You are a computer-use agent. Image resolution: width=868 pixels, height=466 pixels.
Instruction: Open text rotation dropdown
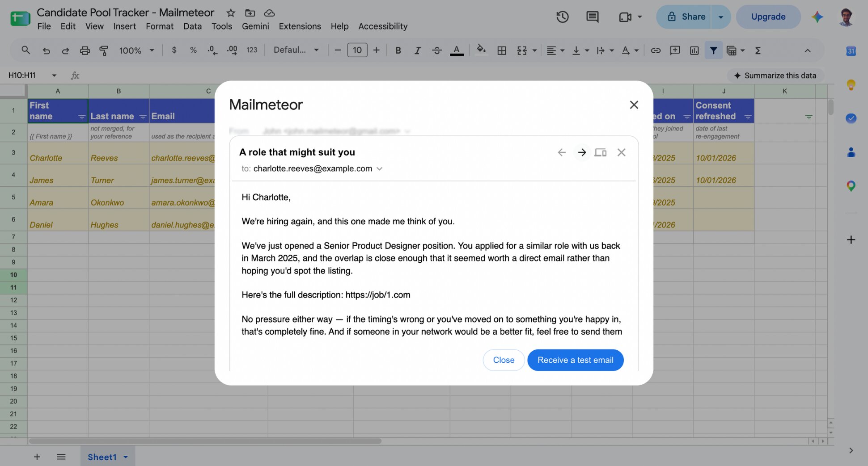coord(630,50)
